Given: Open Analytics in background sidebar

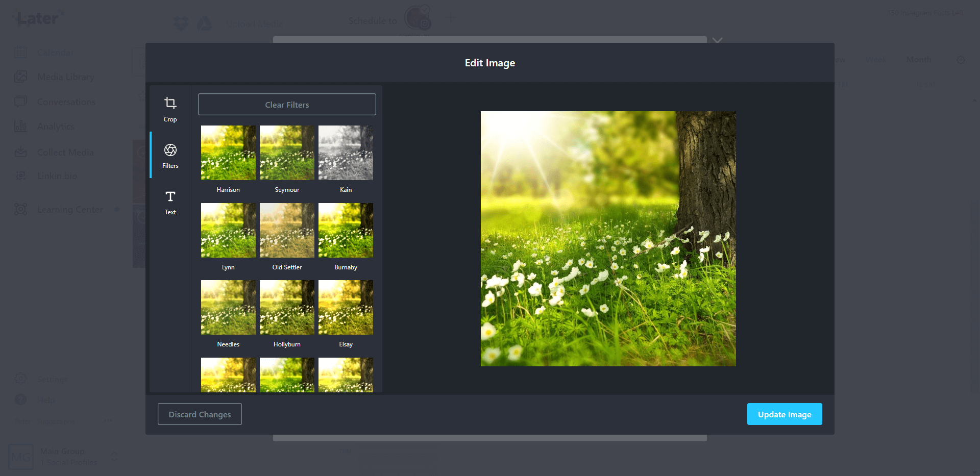Looking at the screenshot, I should [56, 127].
